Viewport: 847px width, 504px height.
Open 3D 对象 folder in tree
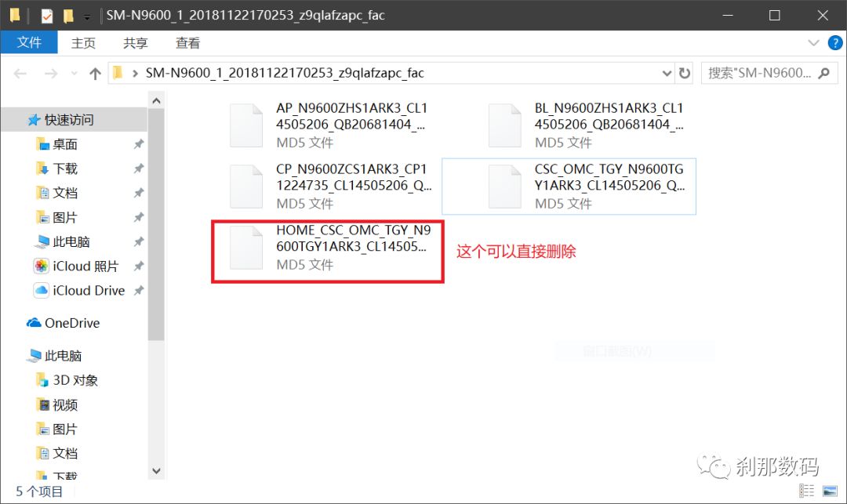75,380
